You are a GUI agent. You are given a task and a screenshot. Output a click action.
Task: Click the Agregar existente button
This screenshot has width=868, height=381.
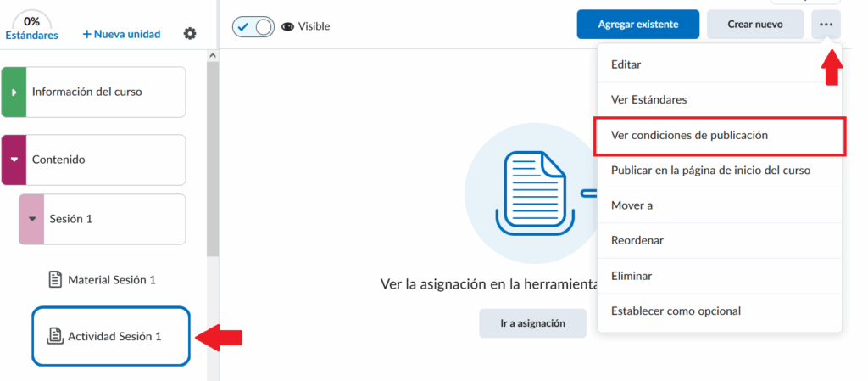pyautogui.click(x=637, y=25)
